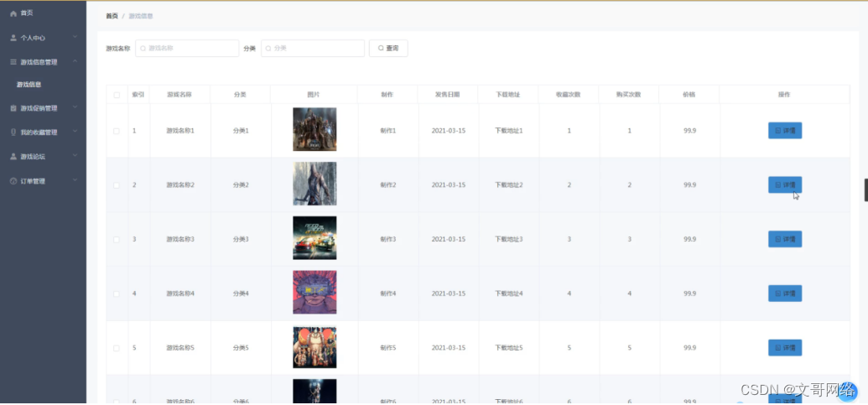Open 详情 for 游戏名称3

click(x=785, y=239)
